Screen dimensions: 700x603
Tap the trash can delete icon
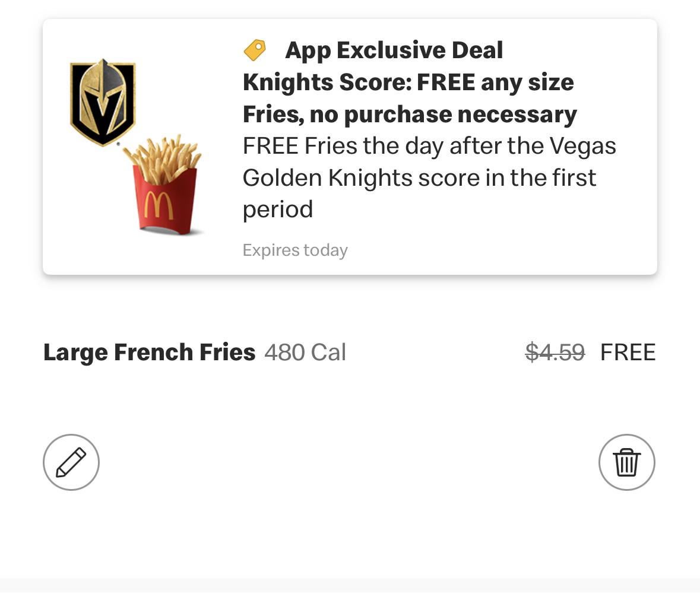click(x=626, y=462)
